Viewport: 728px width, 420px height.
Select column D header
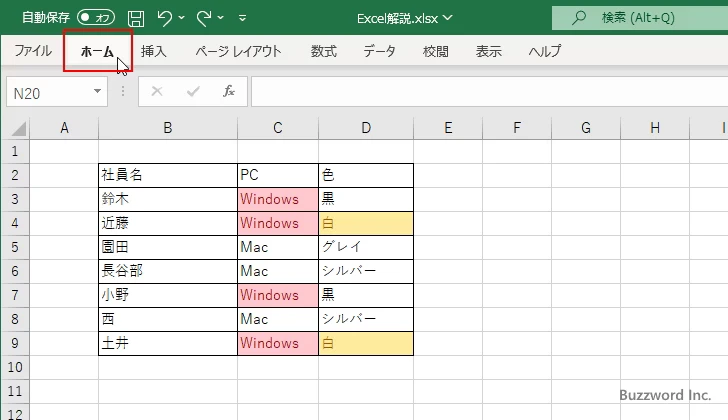[x=366, y=128]
